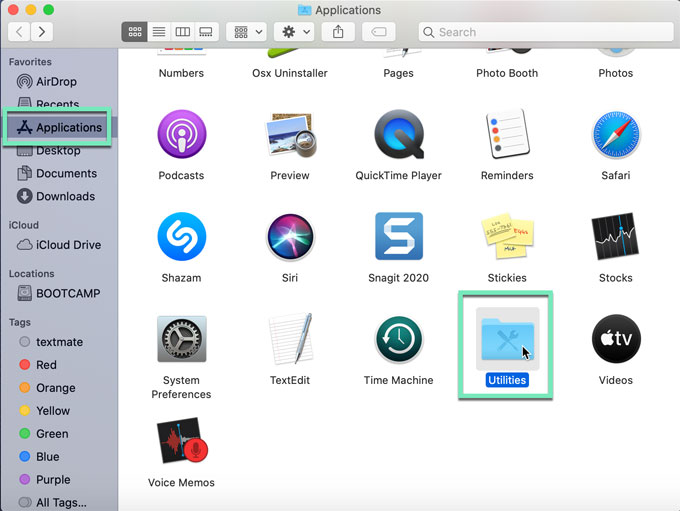Open iCloud Drive in sidebar

click(68, 245)
